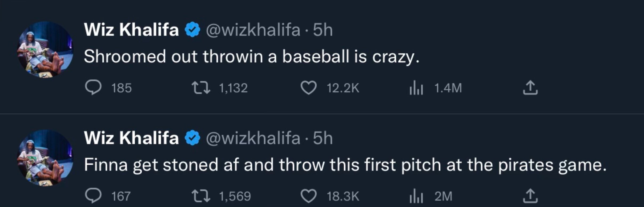Click @wizkhalifa handle on the first tweet
Screen dimensions: 644x207
point(253,30)
